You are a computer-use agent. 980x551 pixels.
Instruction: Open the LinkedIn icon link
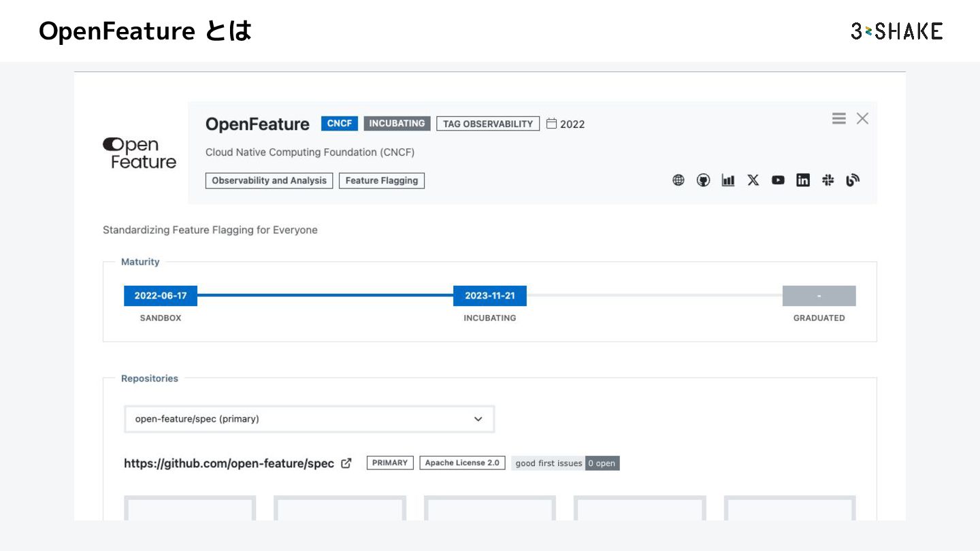click(803, 180)
